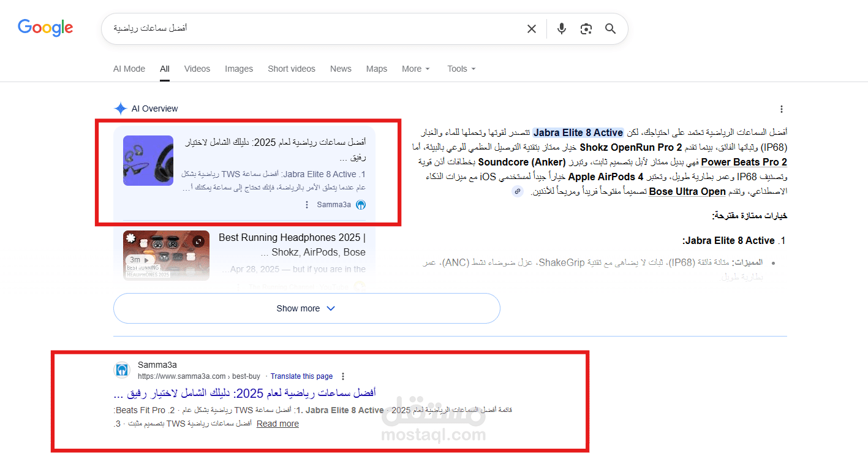Start voice search with microphone icon
The image size is (868, 453).
tap(562, 29)
